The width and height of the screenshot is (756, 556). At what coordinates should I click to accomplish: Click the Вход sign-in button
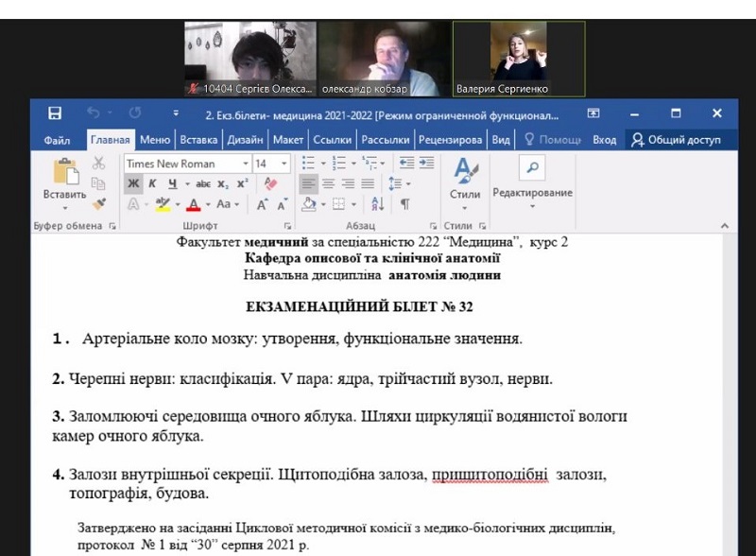tap(604, 140)
